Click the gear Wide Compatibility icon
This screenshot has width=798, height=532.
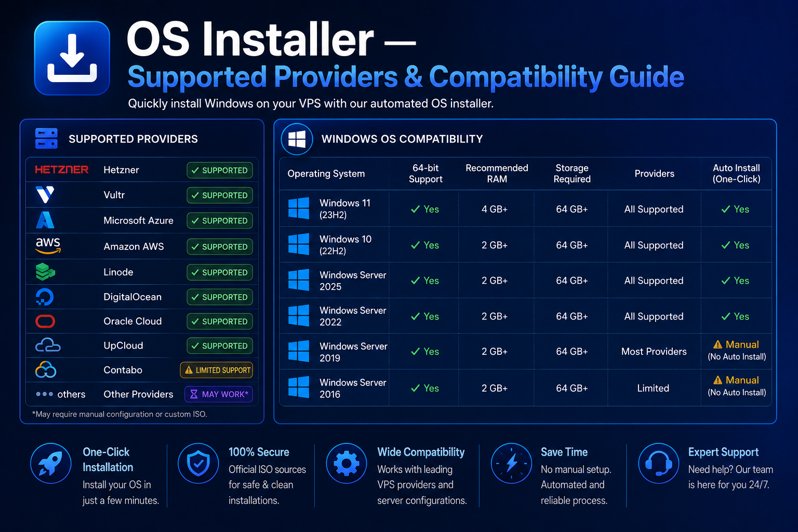click(x=347, y=463)
